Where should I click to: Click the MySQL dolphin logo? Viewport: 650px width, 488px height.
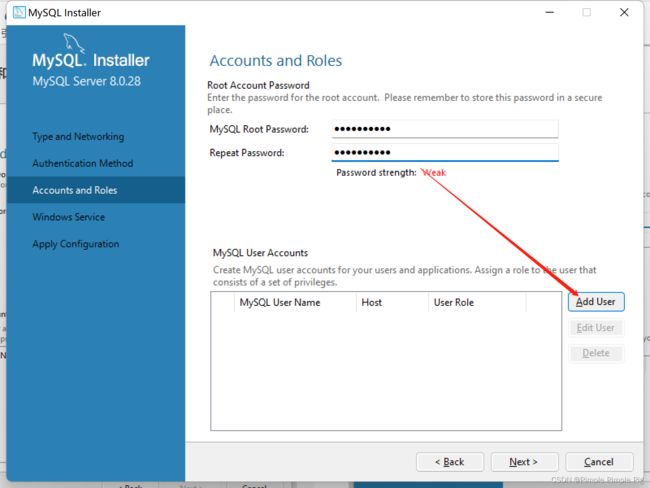[x=74, y=44]
